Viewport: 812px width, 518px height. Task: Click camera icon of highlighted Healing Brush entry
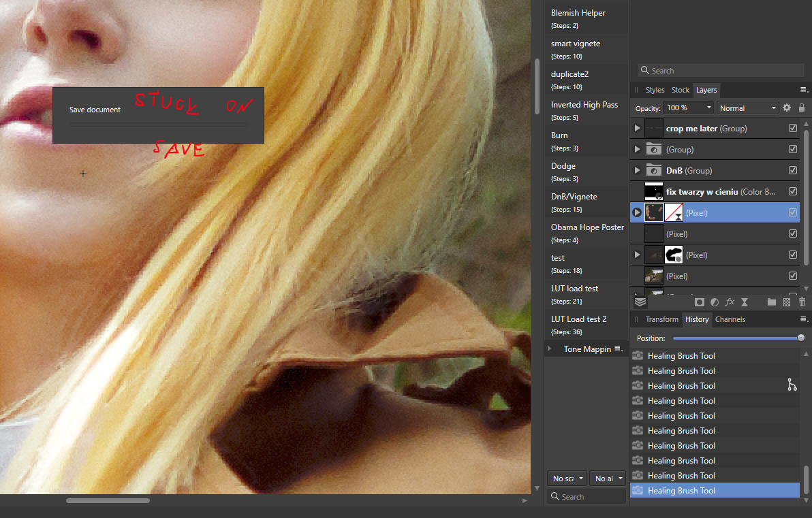[x=638, y=489]
